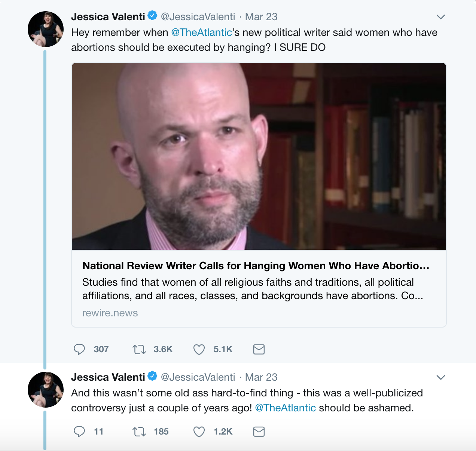Send the first tweet via direct message envelope
The image size is (476, 451).
click(259, 349)
